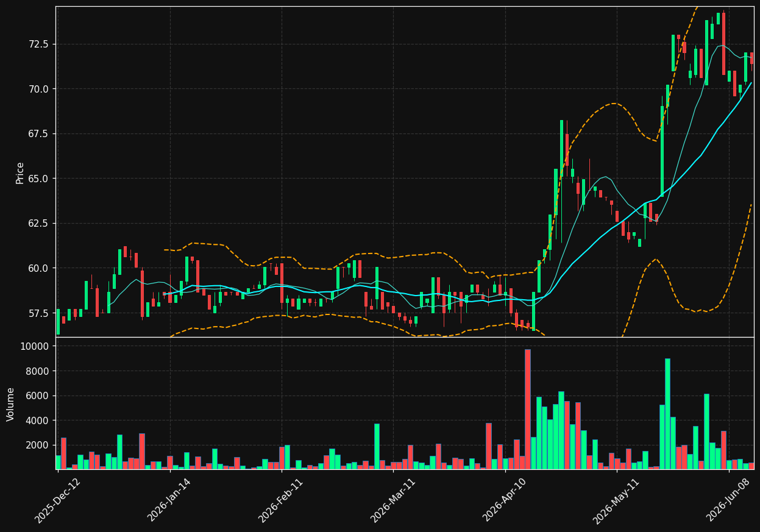Pick the 2026-Feb-11 date label
Viewport: 760px width, 532px height.
(x=281, y=500)
